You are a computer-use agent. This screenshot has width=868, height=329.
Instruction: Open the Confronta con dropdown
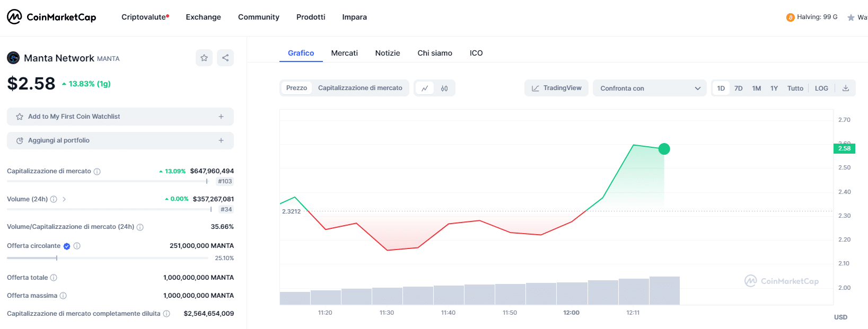click(650, 88)
